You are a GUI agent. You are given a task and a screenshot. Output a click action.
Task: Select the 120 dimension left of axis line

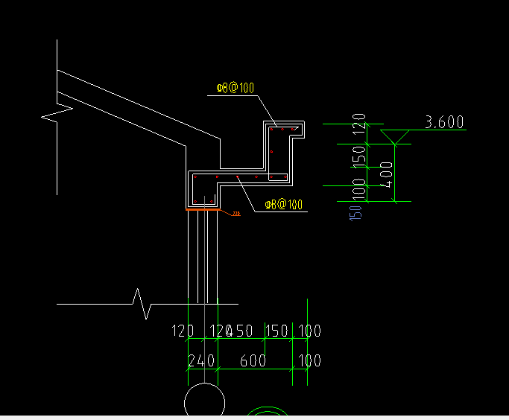(183, 331)
